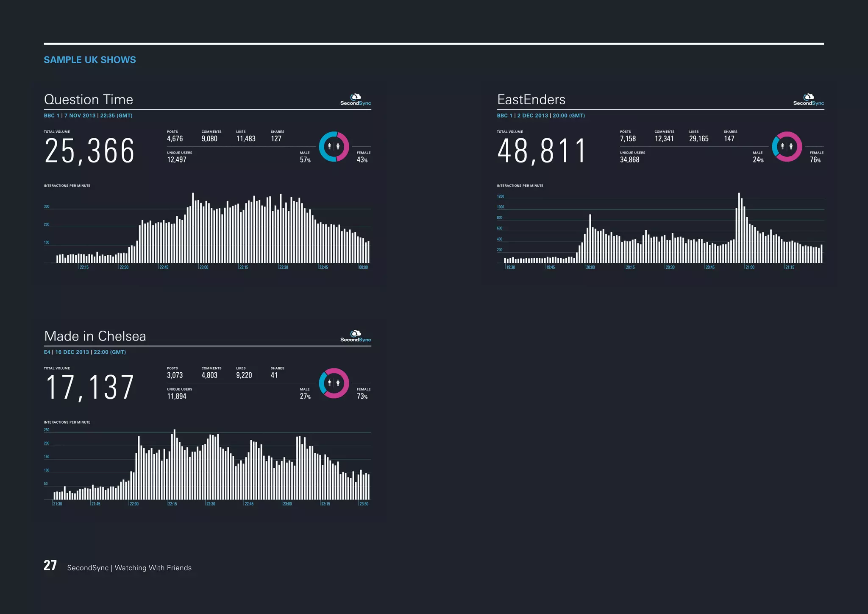Screen dimensions: 868x614
Task: Click the SAMPLE UK SHOWS section heading
Action: 90,60
